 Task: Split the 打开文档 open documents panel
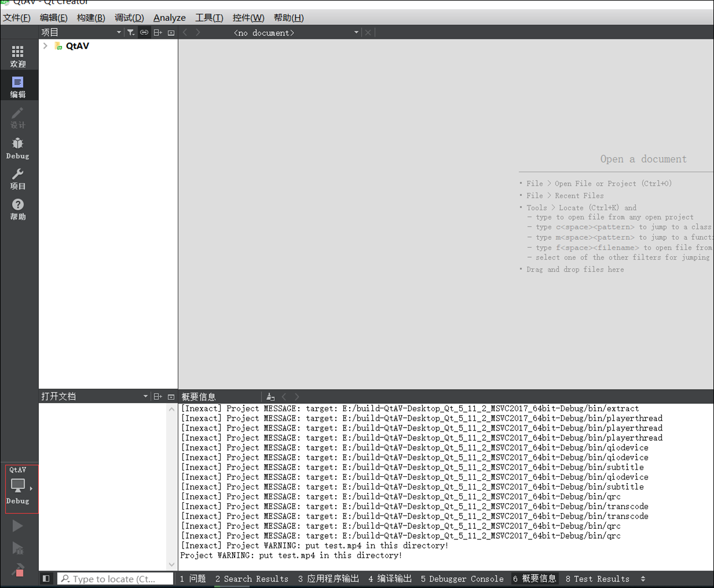click(158, 396)
